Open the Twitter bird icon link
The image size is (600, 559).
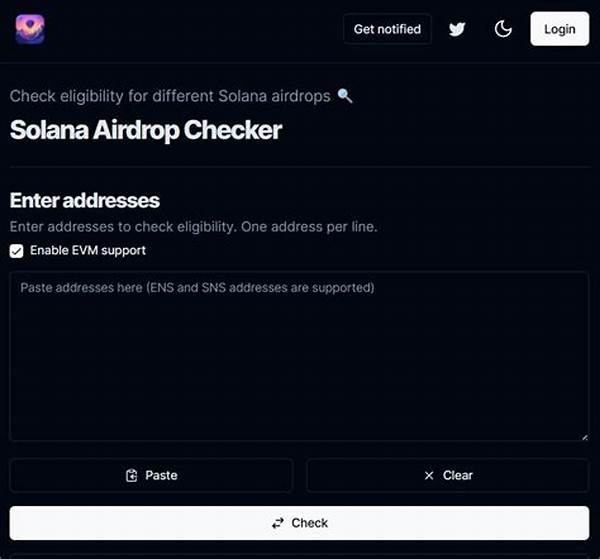click(x=457, y=29)
